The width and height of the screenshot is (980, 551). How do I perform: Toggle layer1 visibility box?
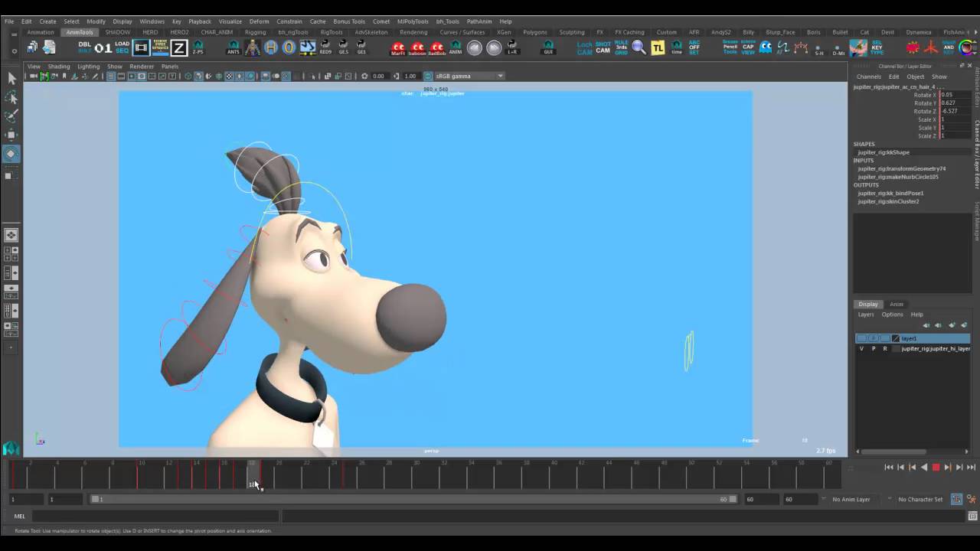[861, 338]
